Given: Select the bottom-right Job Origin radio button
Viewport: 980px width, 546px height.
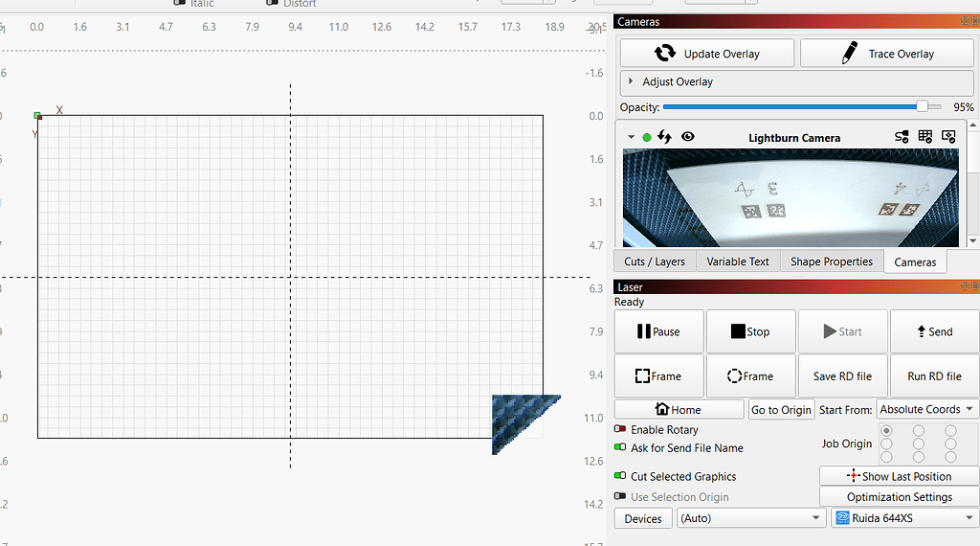Looking at the screenshot, I should [x=950, y=457].
